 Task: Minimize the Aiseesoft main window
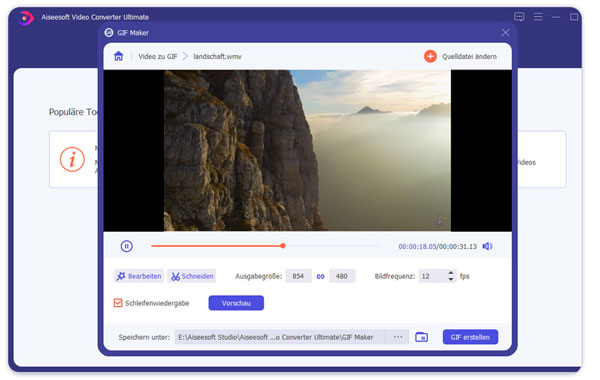click(556, 17)
